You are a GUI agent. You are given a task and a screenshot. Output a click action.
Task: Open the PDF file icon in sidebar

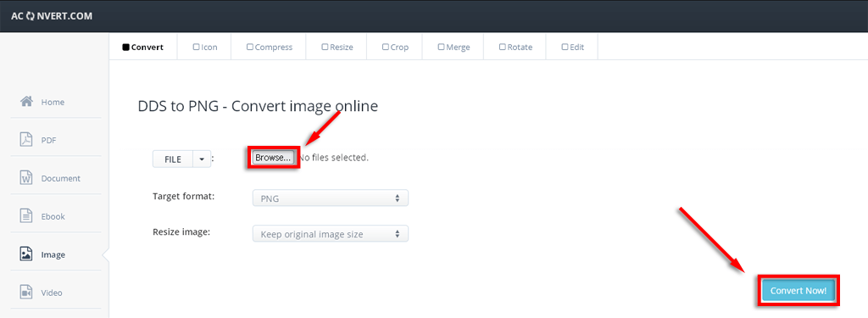click(x=26, y=140)
